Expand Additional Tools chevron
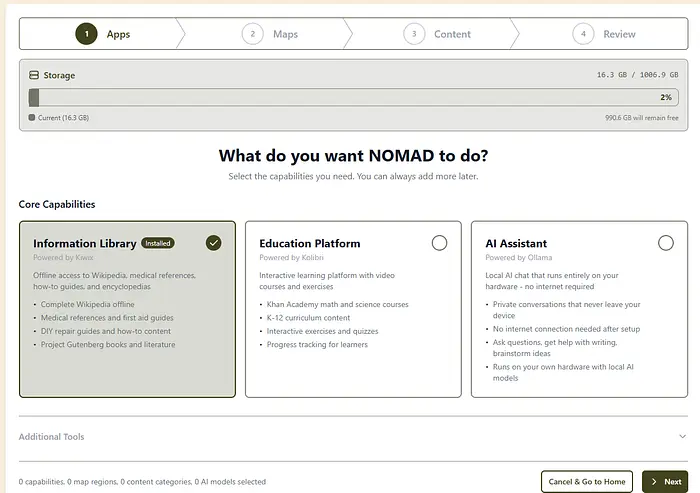 683,437
